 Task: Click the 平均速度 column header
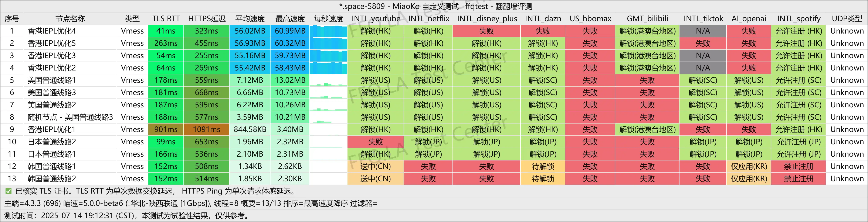pyautogui.click(x=250, y=19)
